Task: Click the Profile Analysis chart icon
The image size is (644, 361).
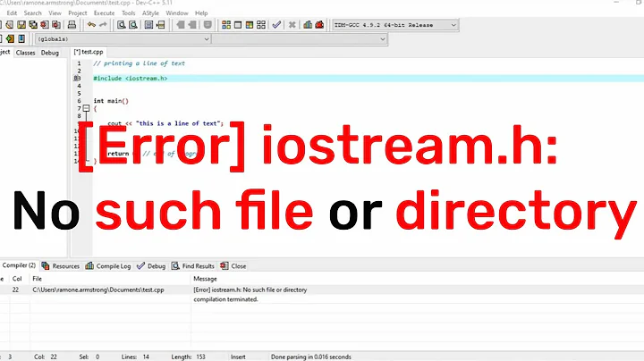Action: coord(308,25)
